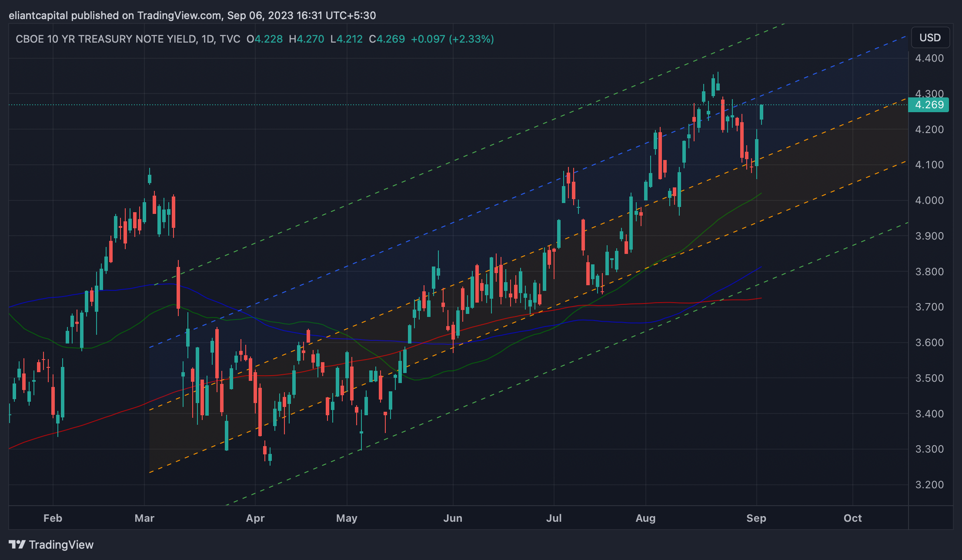962x560 pixels.
Task: Click the 3.200 price scale label
Action: click(929, 485)
